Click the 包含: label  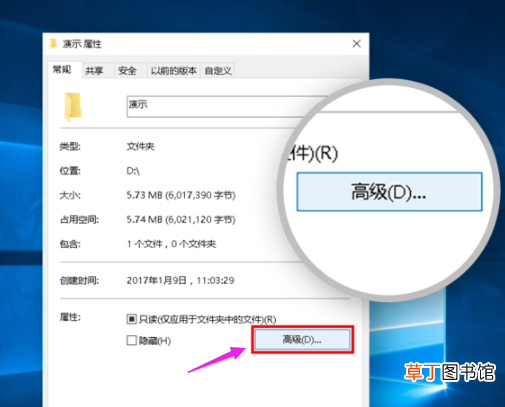click(x=70, y=244)
